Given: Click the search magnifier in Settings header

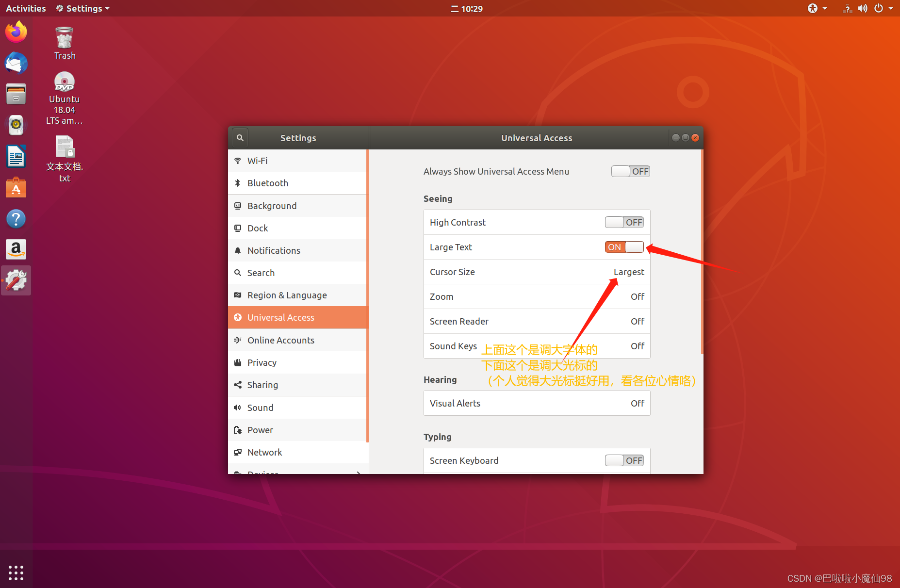Looking at the screenshot, I should pyautogui.click(x=240, y=137).
